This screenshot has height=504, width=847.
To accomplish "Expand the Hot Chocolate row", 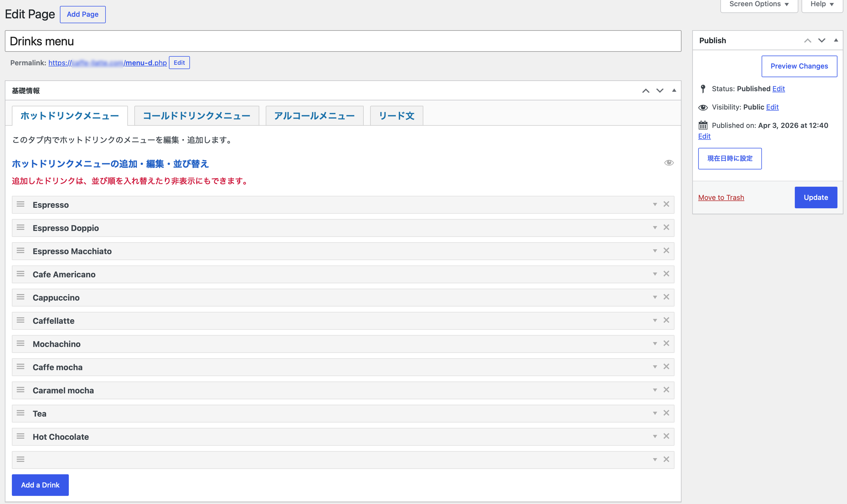I will [x=655, y=436].
